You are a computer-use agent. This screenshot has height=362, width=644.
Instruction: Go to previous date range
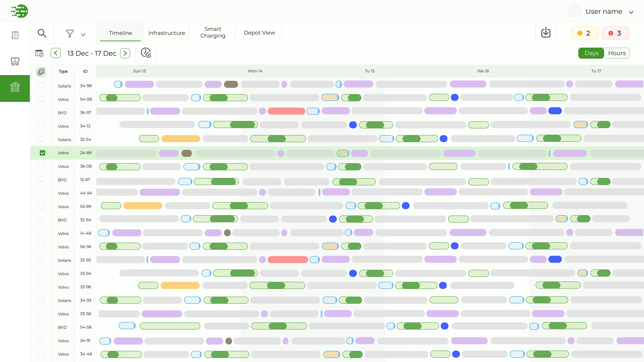pyautogui.click(x=56, y=53)
